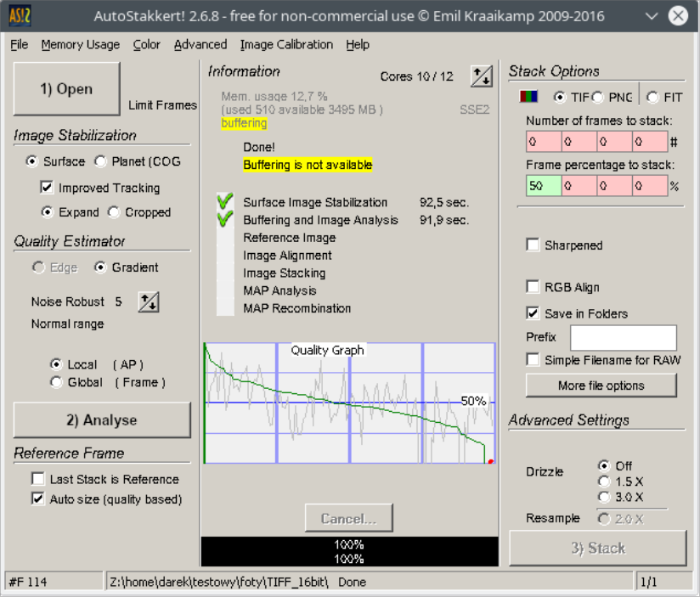Close the AutoStakkert window
The width and height of the screenshot is (700, 597).
click(x=678, y=16)
